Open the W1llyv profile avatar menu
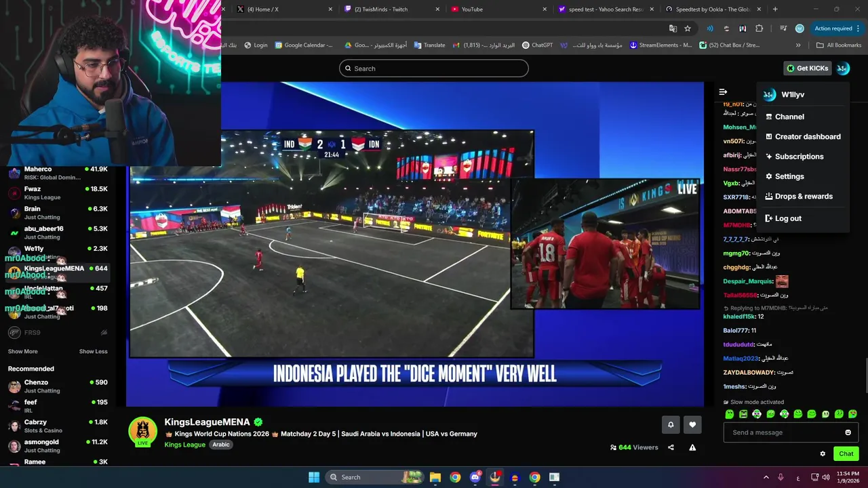This screenshot has width=868, height=488. coord(843,68)
